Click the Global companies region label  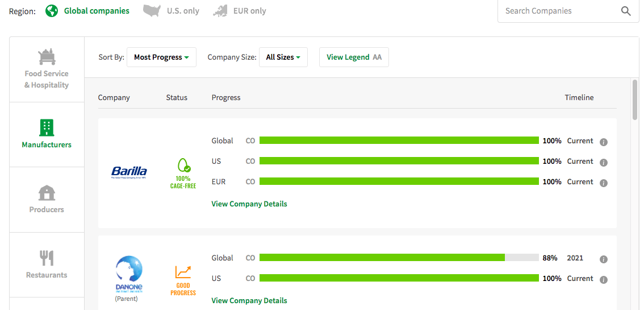(97, 11)
